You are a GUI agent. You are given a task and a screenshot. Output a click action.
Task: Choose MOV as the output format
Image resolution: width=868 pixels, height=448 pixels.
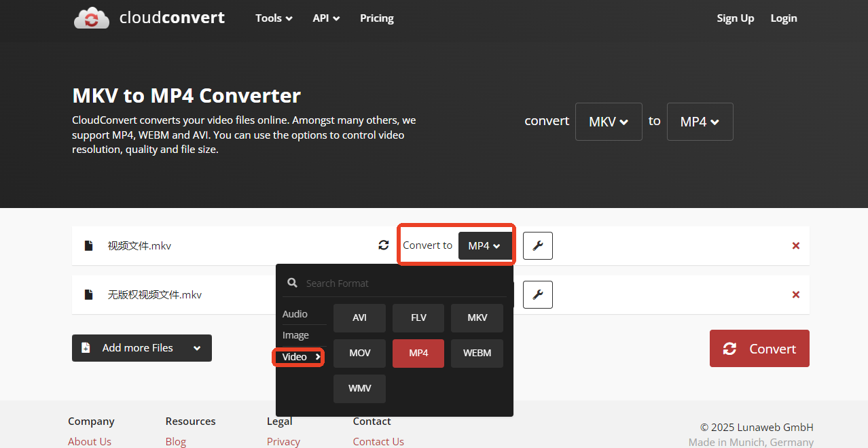(359, 354)
